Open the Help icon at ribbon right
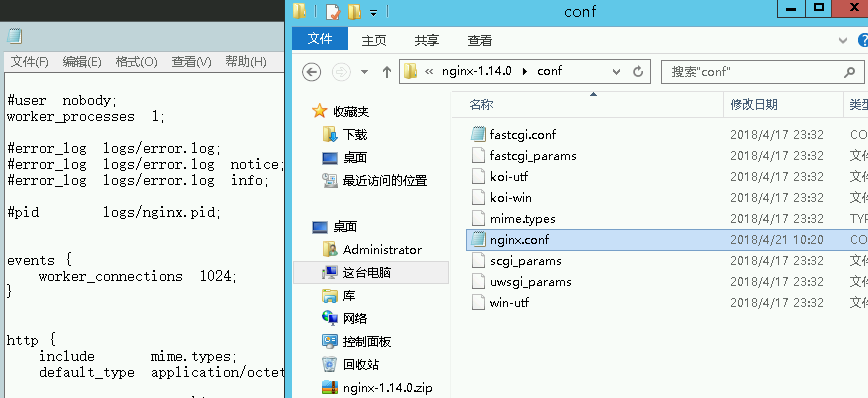 click(862, 40)
